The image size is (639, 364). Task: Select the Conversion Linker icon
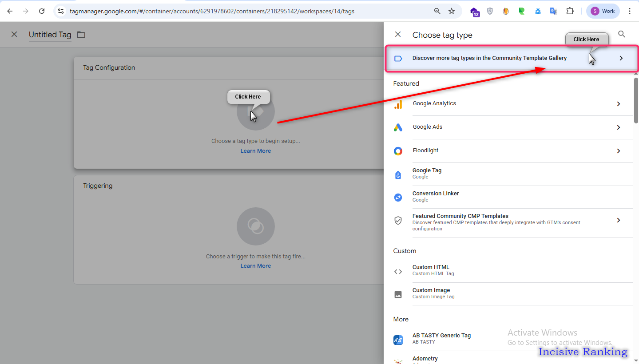(398, 198)
